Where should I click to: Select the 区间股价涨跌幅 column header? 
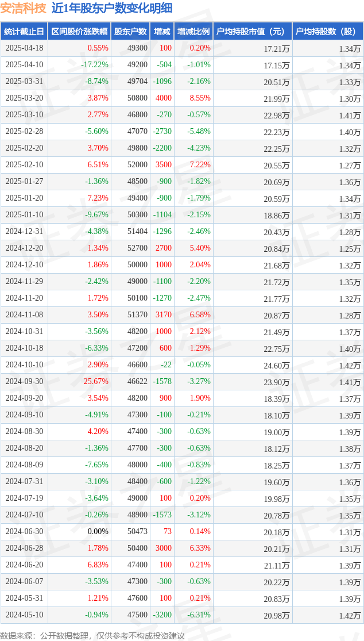tap(80, 31)
